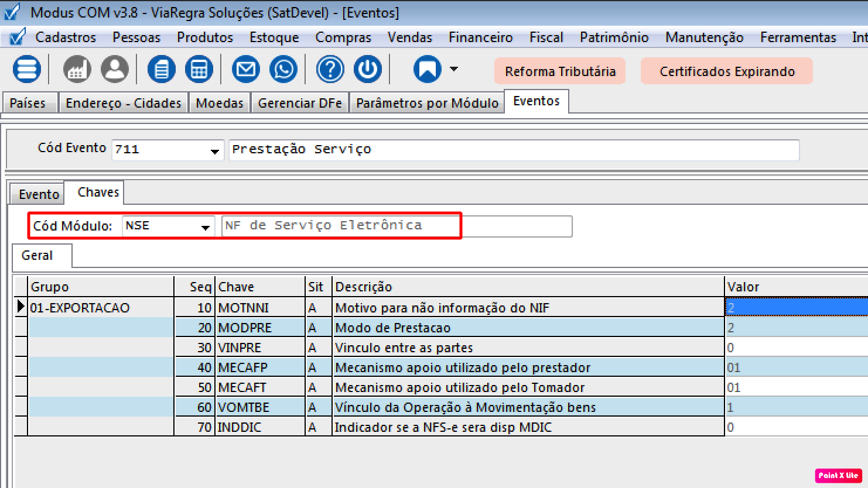
Task: Click the database stack toolbar icon
Action: tap(27, 70)
